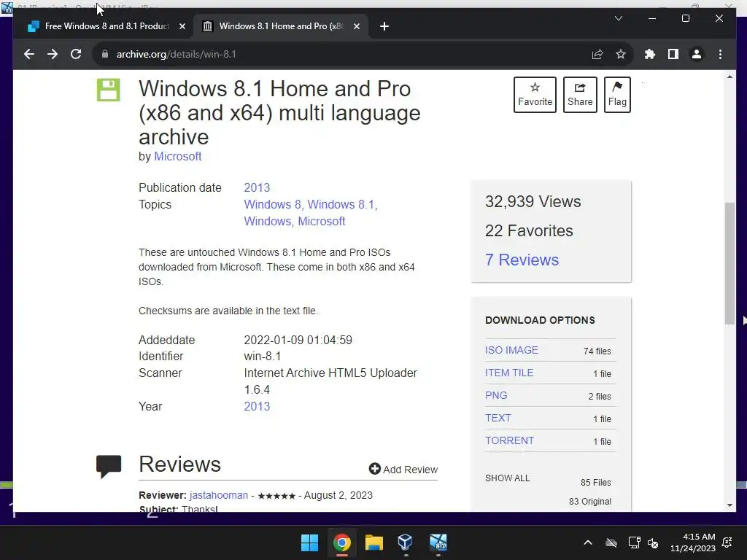This screenshot has width=747, height=560.
Task: Switch to Free Windows 8 and 8.1 Product tab
Action: pyautogui.click(x=107, y=26)
